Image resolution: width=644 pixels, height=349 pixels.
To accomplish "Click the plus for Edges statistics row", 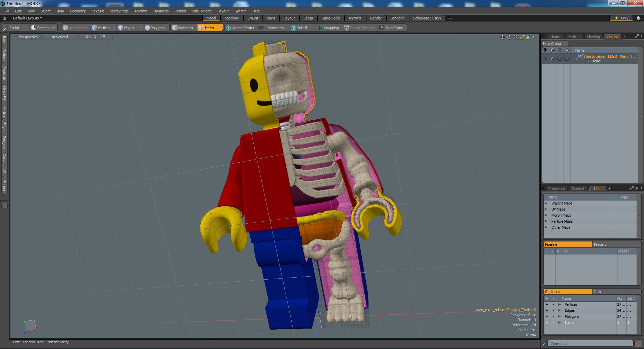I will [547, 310].
